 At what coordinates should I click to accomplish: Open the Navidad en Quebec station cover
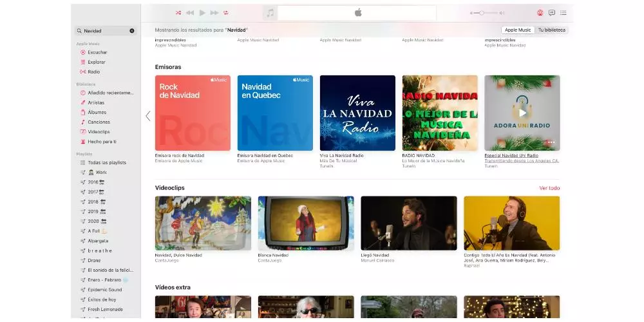(275, 113)
